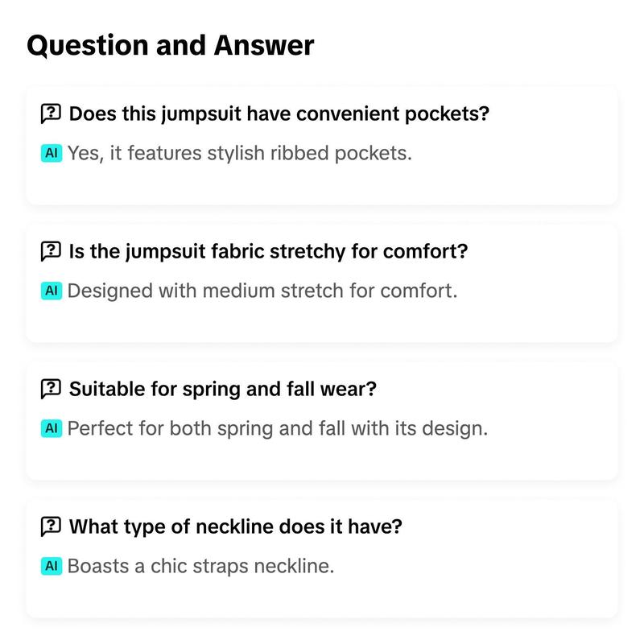The width and height of the screenshot is (644, 644).
Task: Click the "Question and Answer" heading
Action: (171, 45)
